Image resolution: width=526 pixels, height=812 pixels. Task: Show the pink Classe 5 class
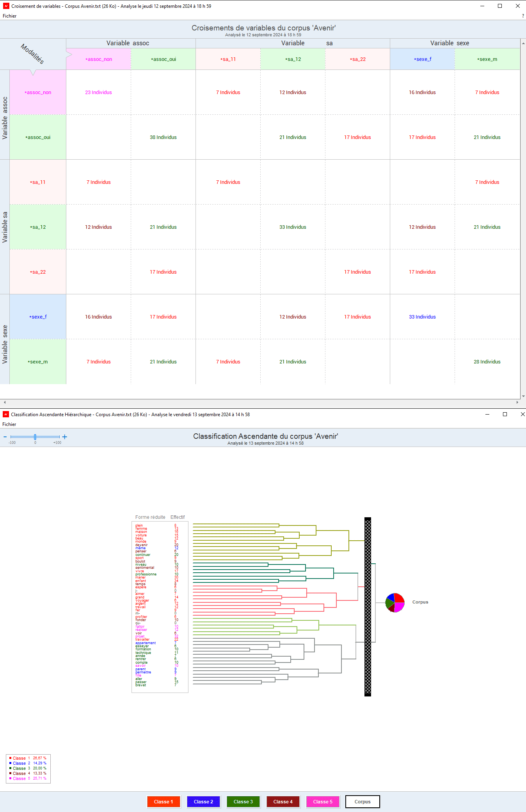tap(323, 801)
